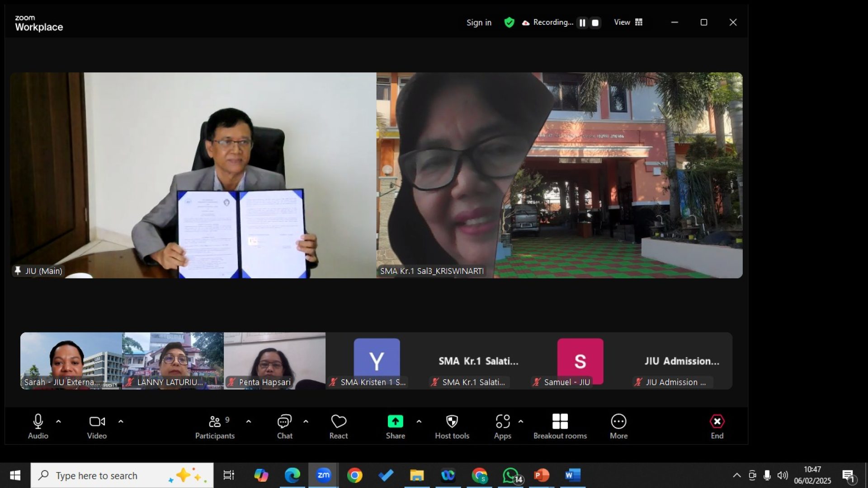Click the Sign in link
The width and height of the screenshot is (868, 488).
click(479, 23)
